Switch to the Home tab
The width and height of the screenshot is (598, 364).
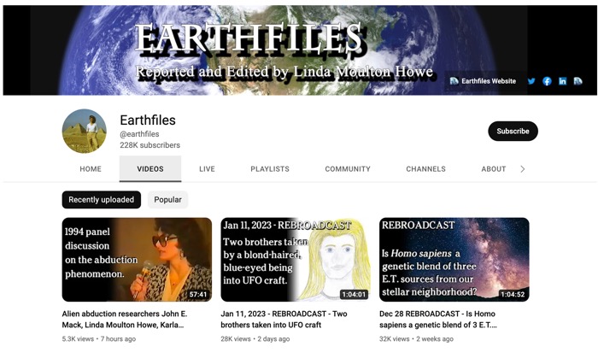pos(91,169)
